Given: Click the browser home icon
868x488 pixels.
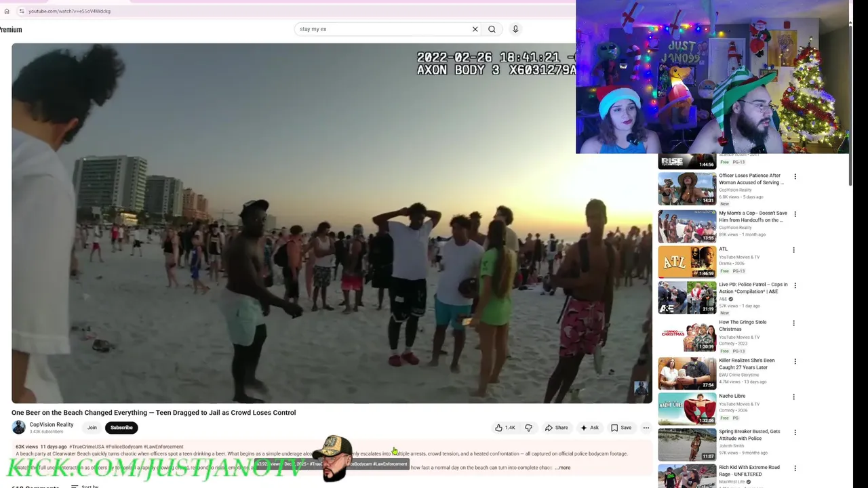Looking at the screenshot, I should (x=7, y=11).
